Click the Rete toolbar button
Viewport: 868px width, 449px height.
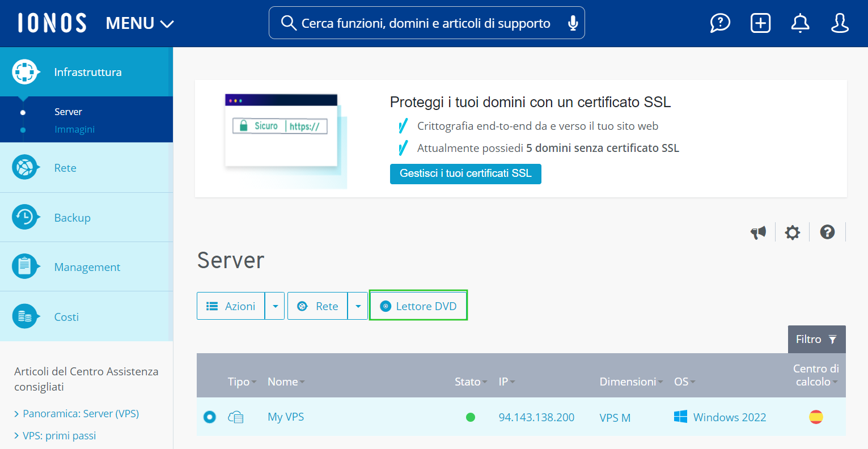317,306
